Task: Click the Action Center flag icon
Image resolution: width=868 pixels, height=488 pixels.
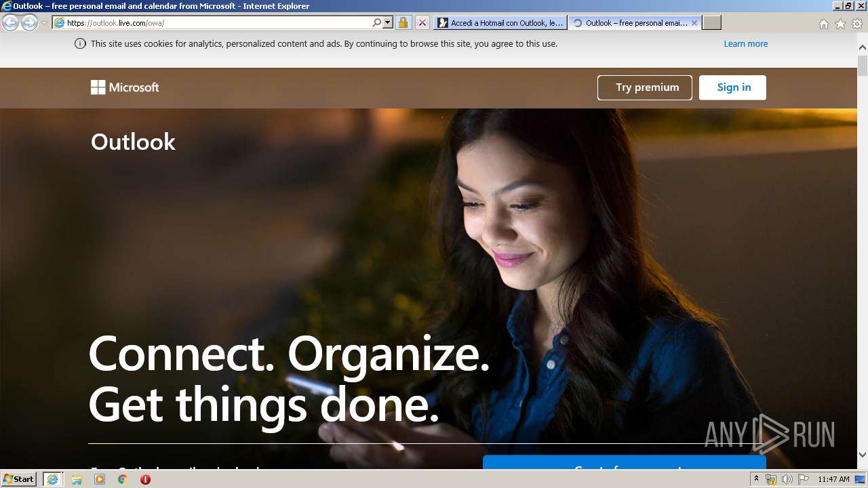Action: [804, 479]
